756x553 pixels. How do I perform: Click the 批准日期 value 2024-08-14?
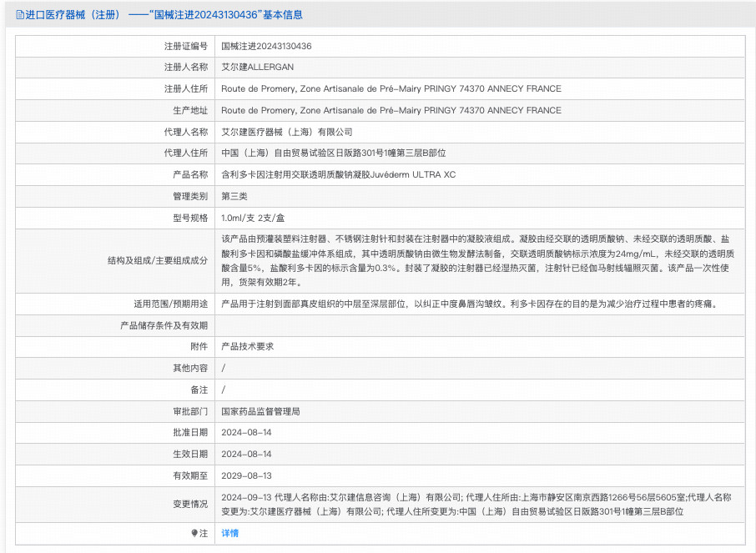(246, 432)
